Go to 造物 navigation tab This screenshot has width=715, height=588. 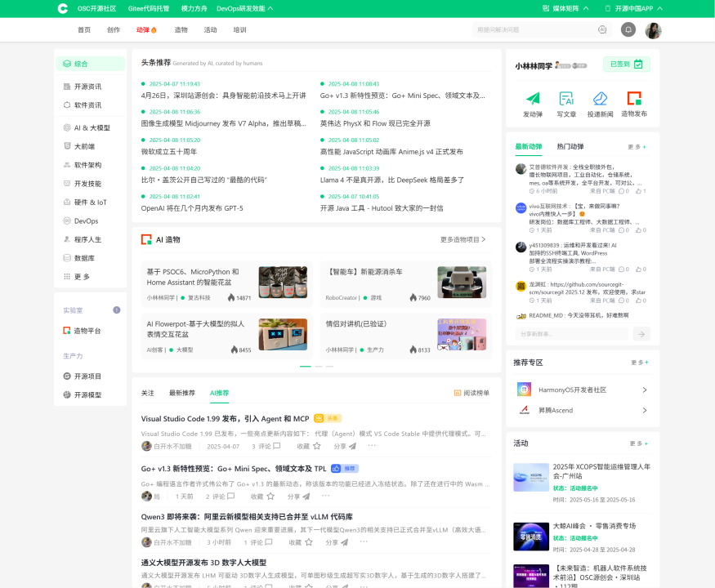click(181, 29)
